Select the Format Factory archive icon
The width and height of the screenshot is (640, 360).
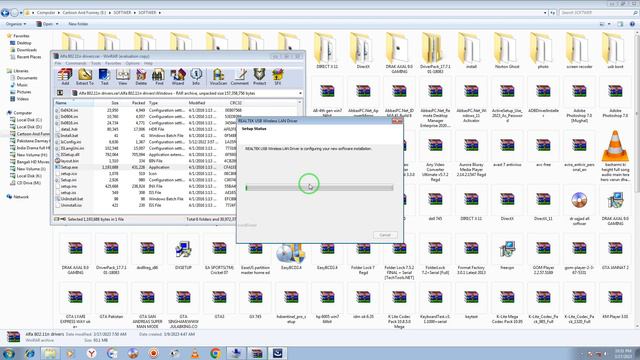point(471,256)
